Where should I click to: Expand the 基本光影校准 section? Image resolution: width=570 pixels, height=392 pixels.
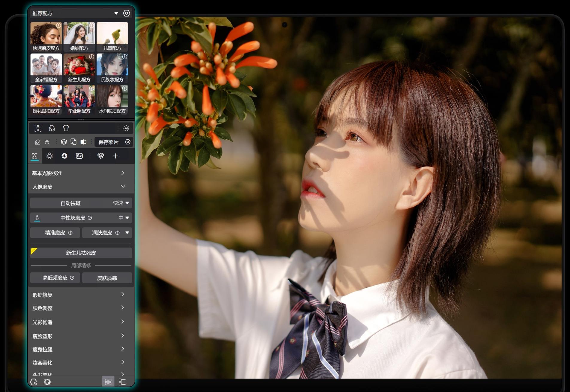pyautogui.click(x=81, y=173)
